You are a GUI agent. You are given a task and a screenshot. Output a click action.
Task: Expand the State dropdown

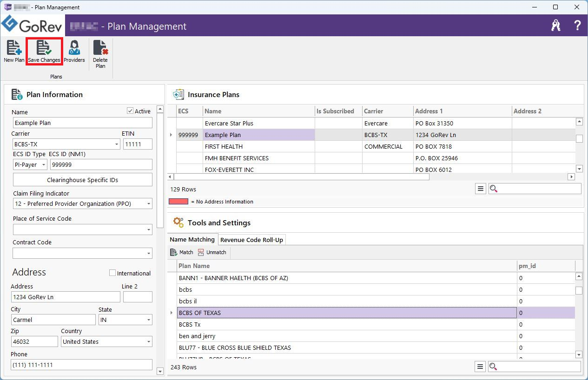tap(149, 320)
